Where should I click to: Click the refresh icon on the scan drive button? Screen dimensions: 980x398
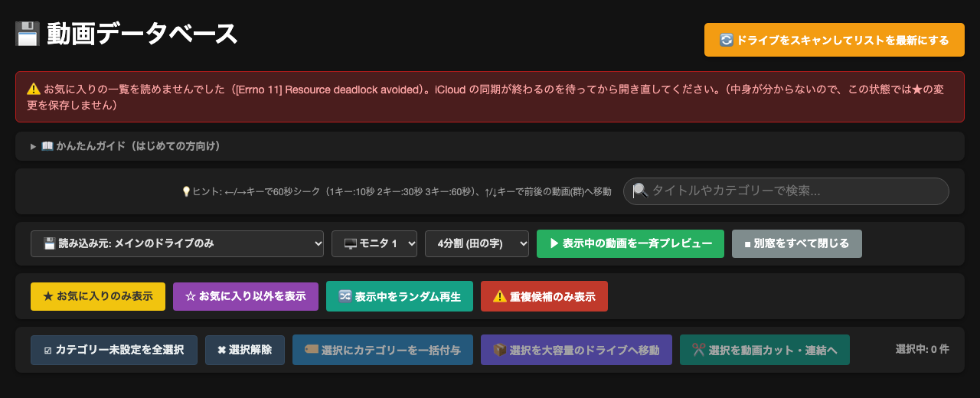click(727, 41)
